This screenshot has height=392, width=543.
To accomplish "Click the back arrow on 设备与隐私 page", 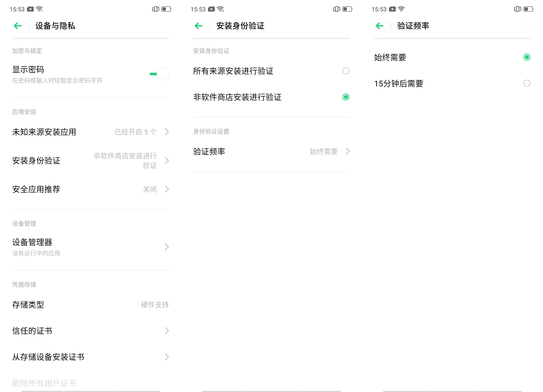I will 17,26.
